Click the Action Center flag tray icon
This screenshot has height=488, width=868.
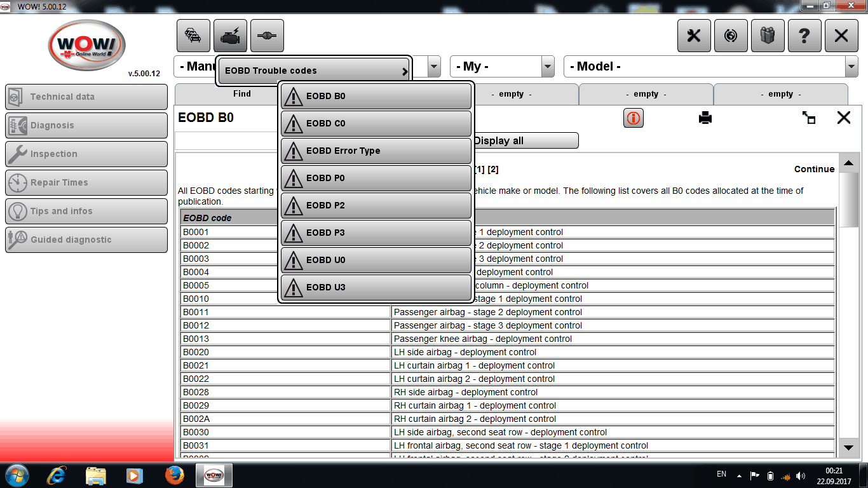coord(755,476)
